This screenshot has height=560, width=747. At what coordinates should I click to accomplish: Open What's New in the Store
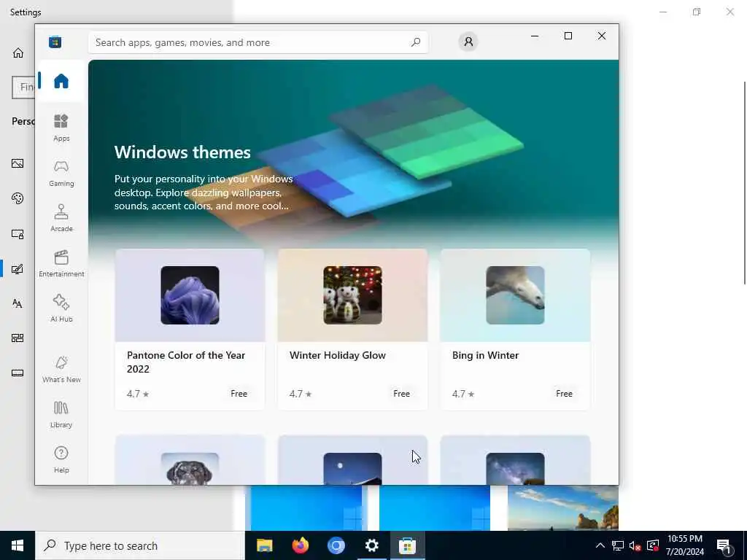(x=61, y=369)
